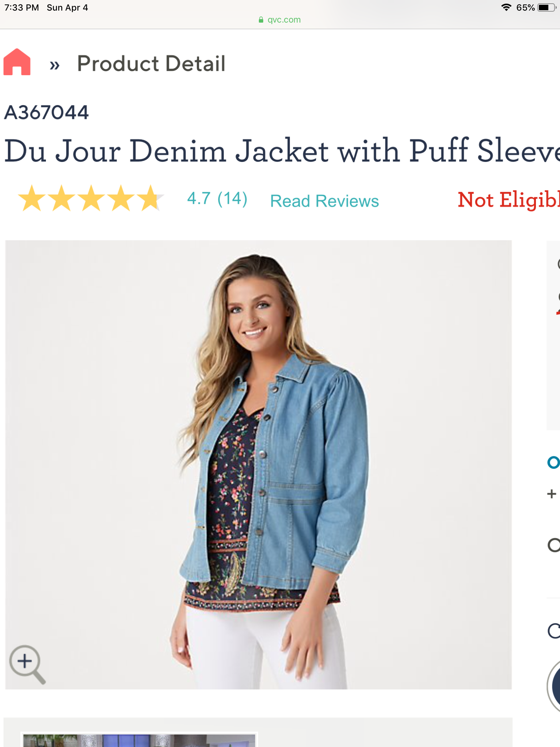Open the Read Reviews link
The image size is (560, 747).
click(x=324, y=201)
